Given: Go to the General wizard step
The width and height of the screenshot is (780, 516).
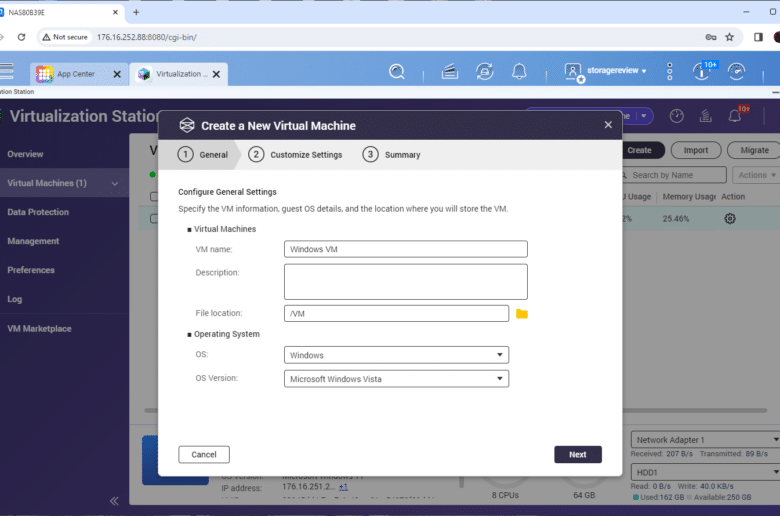Looking at the screenshot, I should coord(203,155).
